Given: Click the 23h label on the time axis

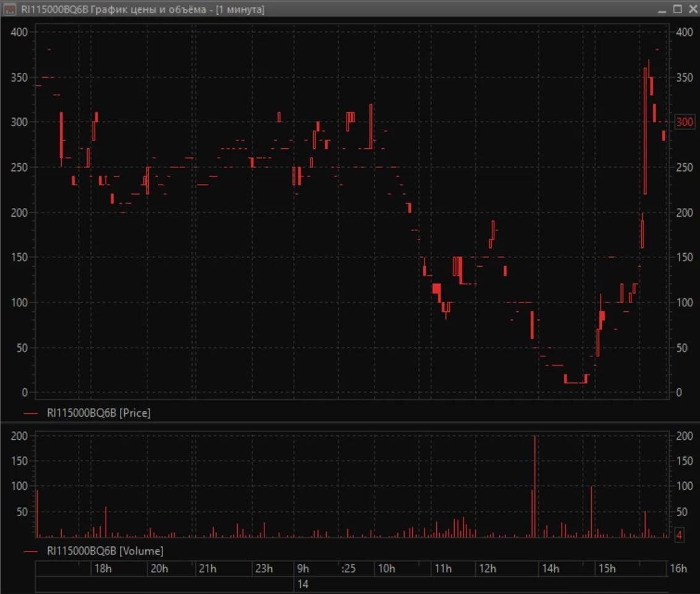Looking at the screenshot, I should tap(264, 569).
